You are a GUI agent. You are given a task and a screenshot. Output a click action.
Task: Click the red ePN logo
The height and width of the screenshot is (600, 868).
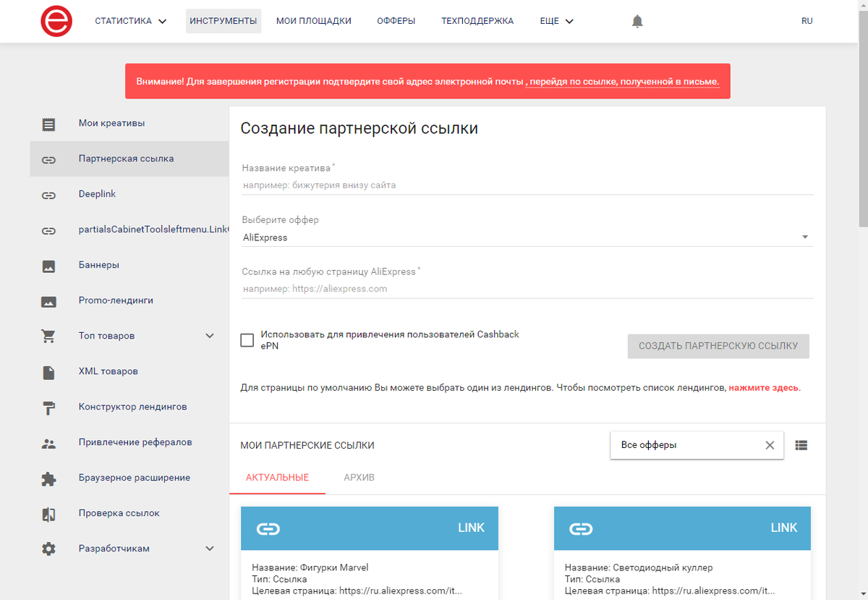pyautogui.click(x=56, y=21)
